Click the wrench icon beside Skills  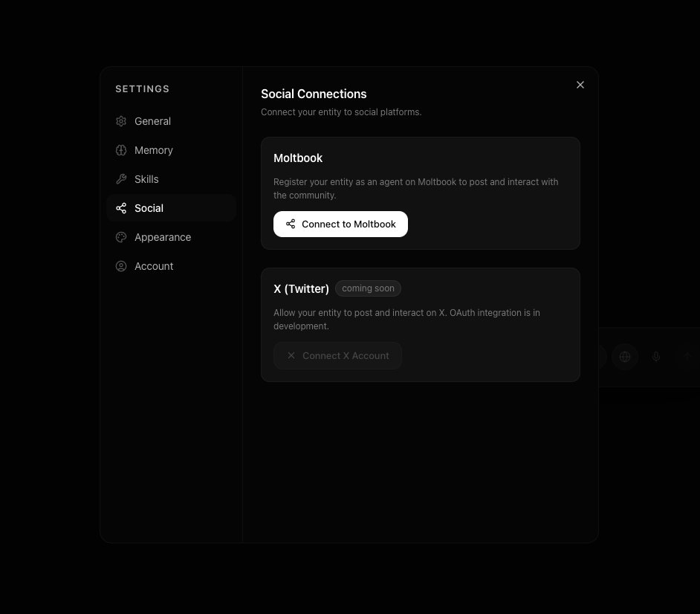pos(121,179)
